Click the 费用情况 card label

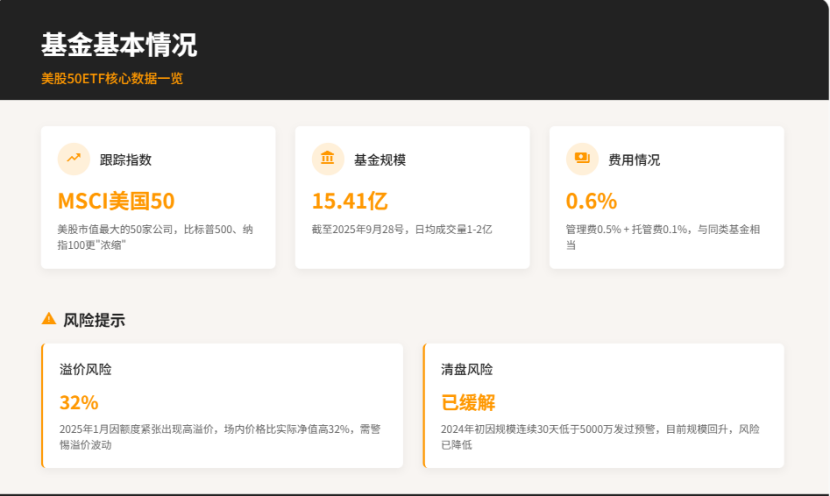(634, 159)
